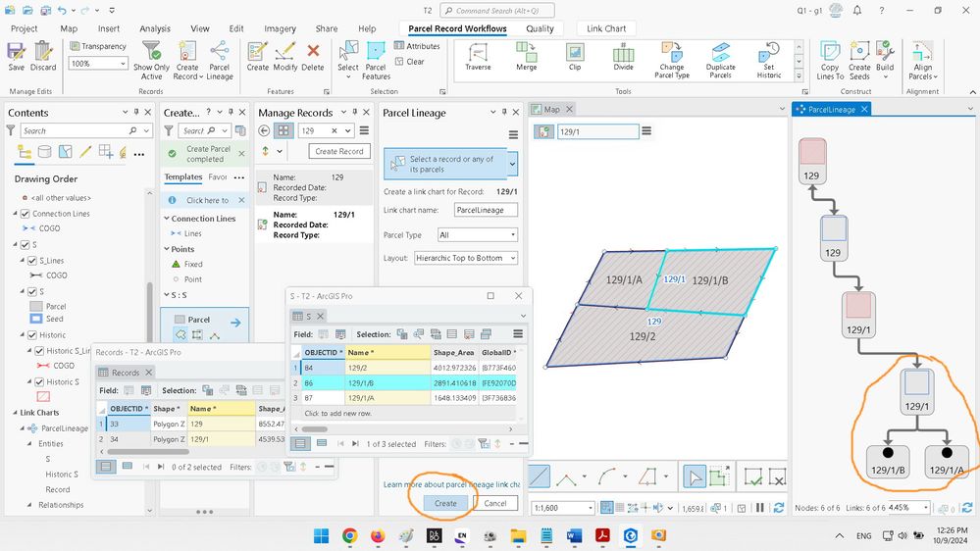The width and height of the screenshot is (980, 551).
Task: Click the Save edits icon
Action: [17, 56]
